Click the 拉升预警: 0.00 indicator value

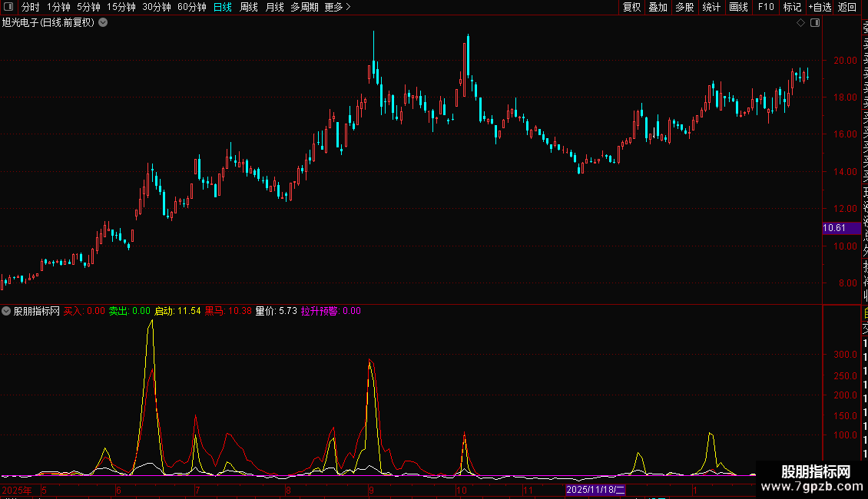pos(331,311)
